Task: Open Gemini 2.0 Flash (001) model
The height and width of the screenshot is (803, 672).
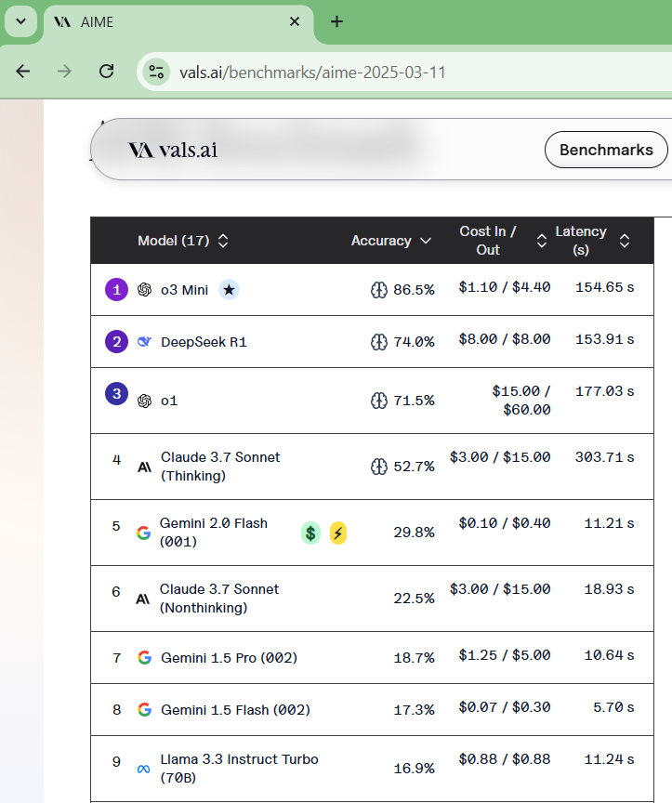Action: [x=214, y=533]
